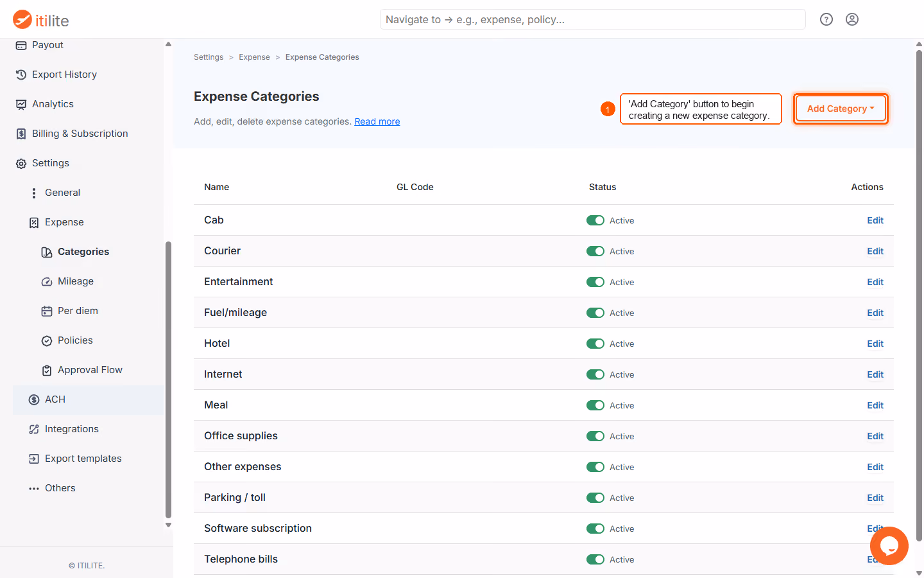Edit the Entertainment category
This screenshot has height=578, width=924.
[875, 282]
